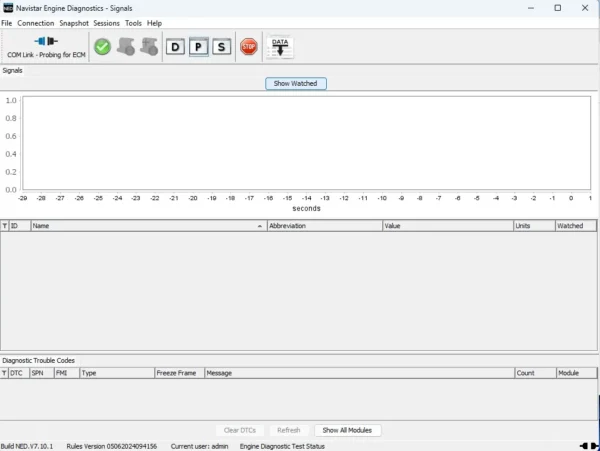Select the Diagnostic Trouble Codes tab label
Image resolution: width=600 pixels, height=451 pixels.
point(38,361)
